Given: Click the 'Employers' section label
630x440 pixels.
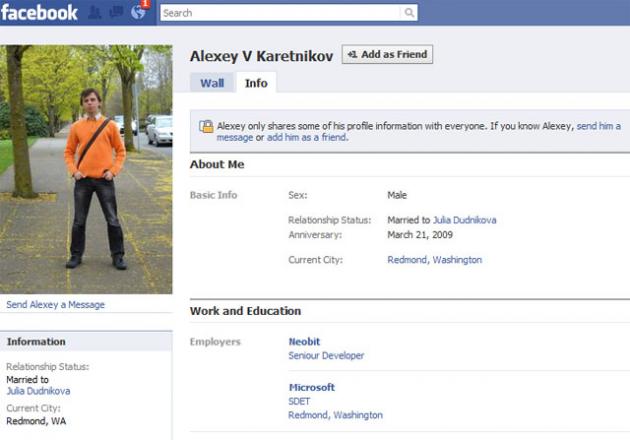Looking at the screenshot, I should click(215, 342).
